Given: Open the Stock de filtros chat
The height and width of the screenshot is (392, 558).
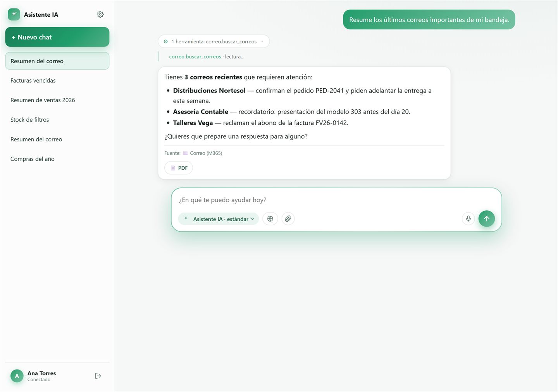Looking at the screenshot, I should pos(57,120).
